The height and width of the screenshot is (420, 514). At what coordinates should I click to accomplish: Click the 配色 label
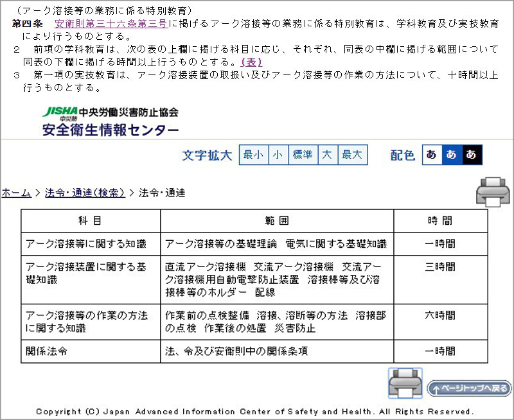tap(403, 155)
